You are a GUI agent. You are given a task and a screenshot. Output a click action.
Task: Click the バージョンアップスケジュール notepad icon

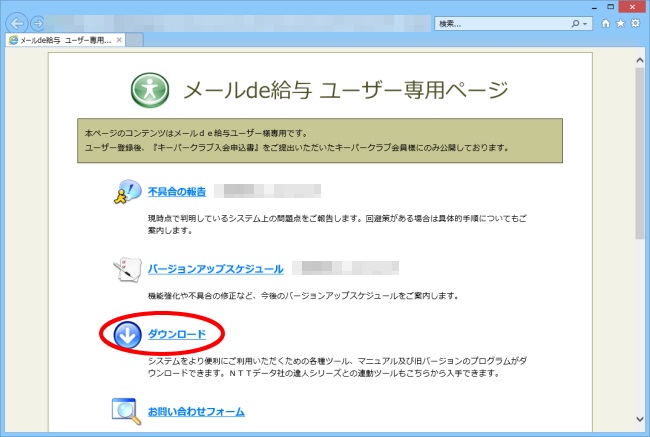click(127, 269)
